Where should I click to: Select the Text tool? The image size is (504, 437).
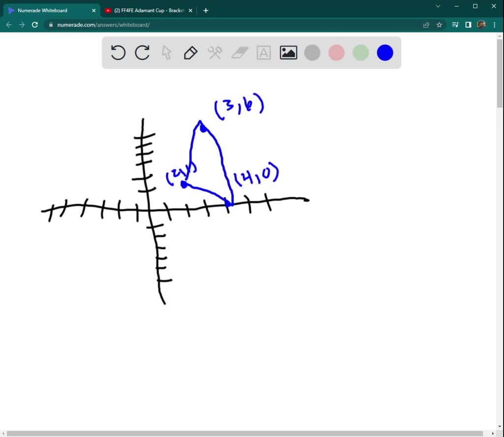tap(263, 53)
